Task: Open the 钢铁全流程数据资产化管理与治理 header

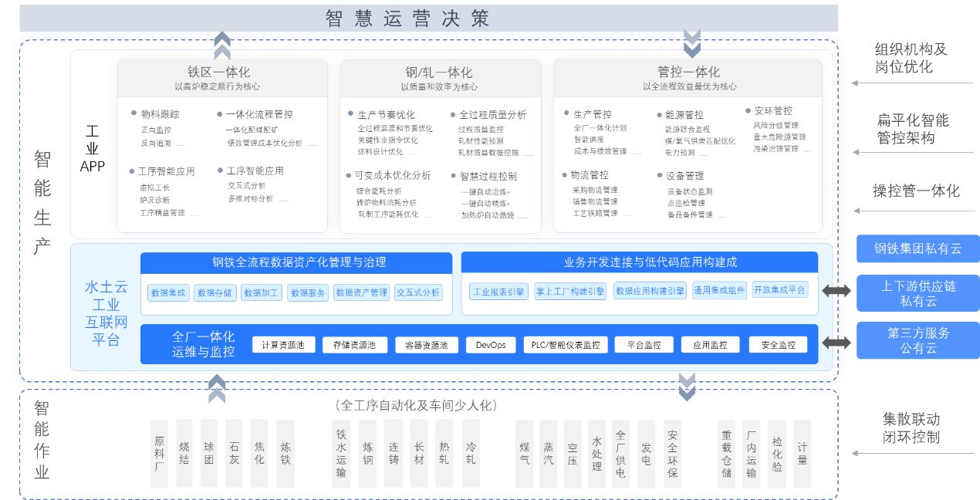Action: tap(296, 262)
